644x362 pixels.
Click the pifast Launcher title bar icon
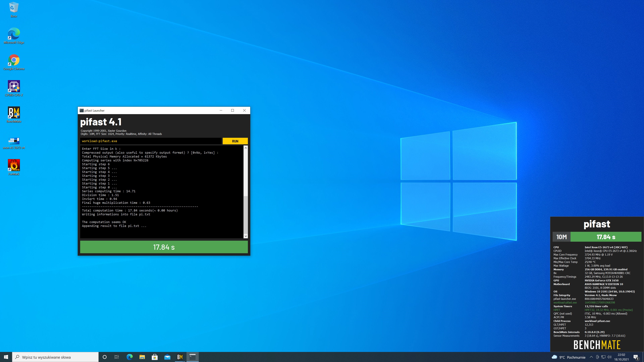coord(82,110)
